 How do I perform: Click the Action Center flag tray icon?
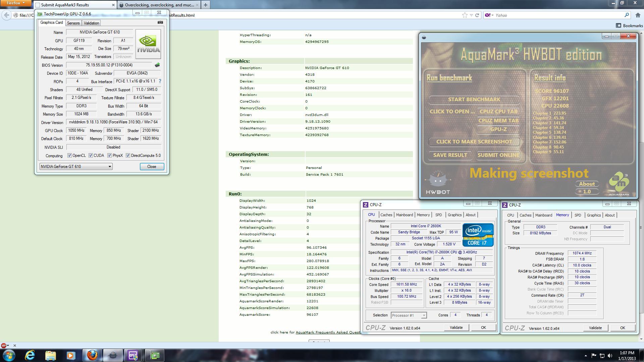(594, 356)
